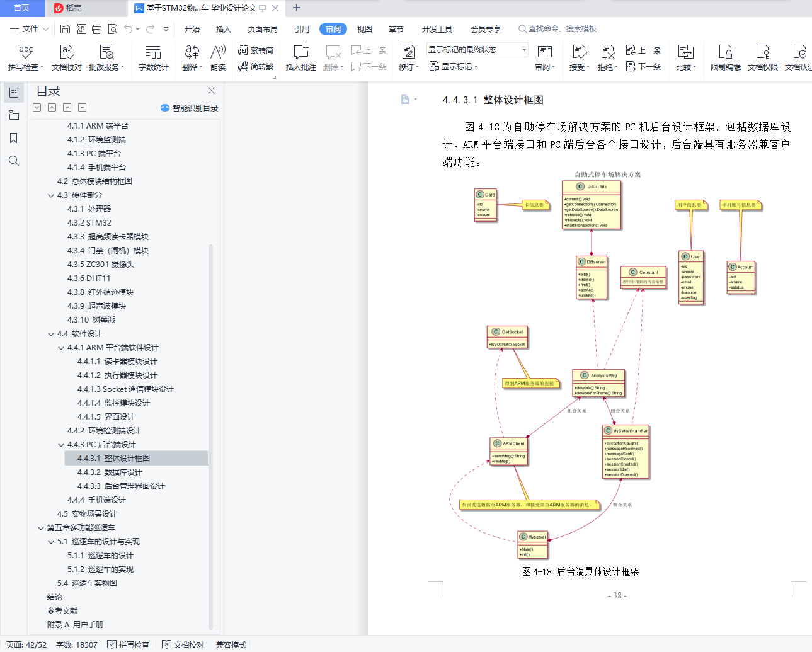Open the 显示标记的最终状态 combo box
Image resolution: width=812 pixels, height=652 pixels.
pyautogui.click(x=477, y=50)
